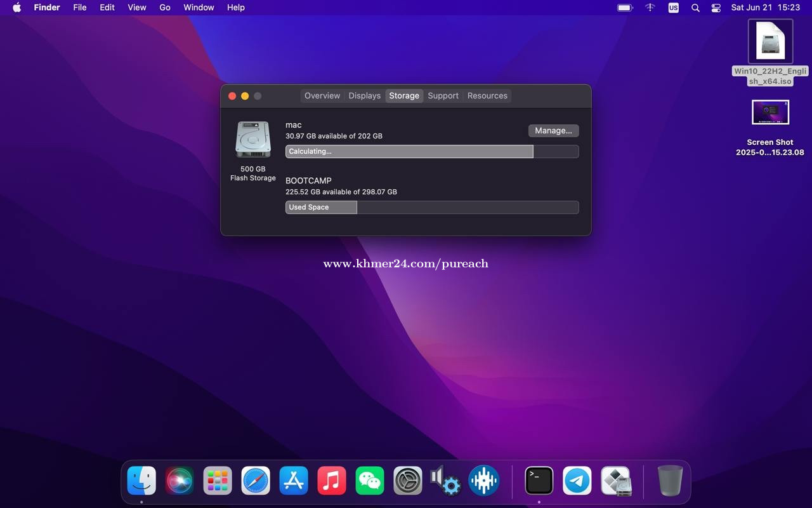This screenshot has width=812, height=508.
Task: Open US input source menu
Action: pyautogui.click(x=673, y=8)
